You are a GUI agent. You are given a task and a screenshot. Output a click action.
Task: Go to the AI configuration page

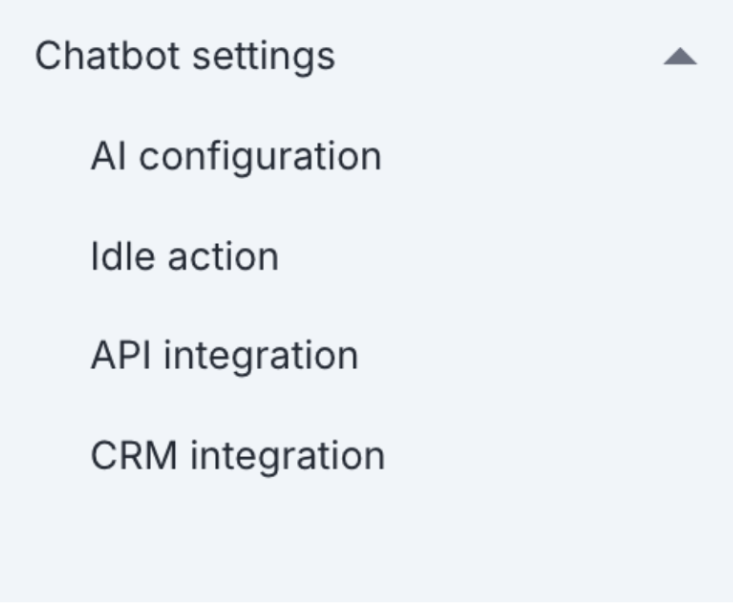(x=236, y=157)
